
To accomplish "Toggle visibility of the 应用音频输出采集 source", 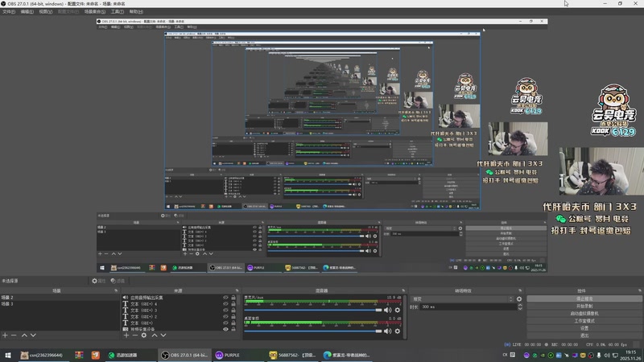I will [225, 298].
